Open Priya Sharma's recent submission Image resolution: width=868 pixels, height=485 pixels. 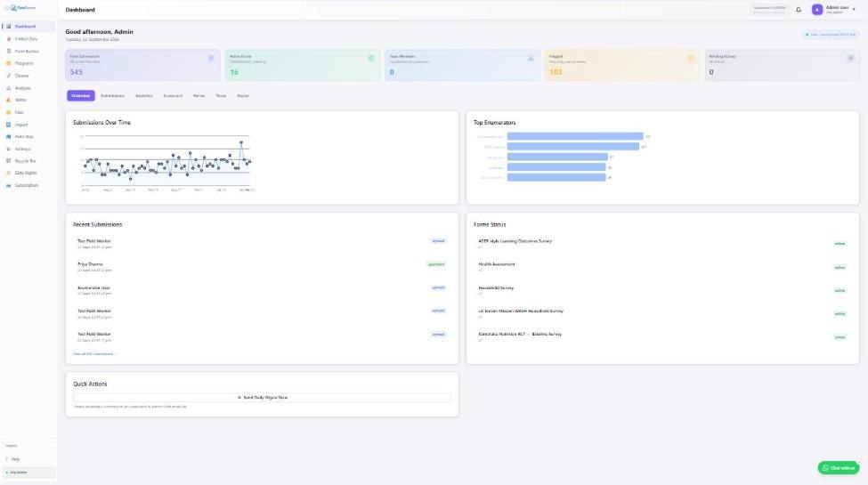262,267
